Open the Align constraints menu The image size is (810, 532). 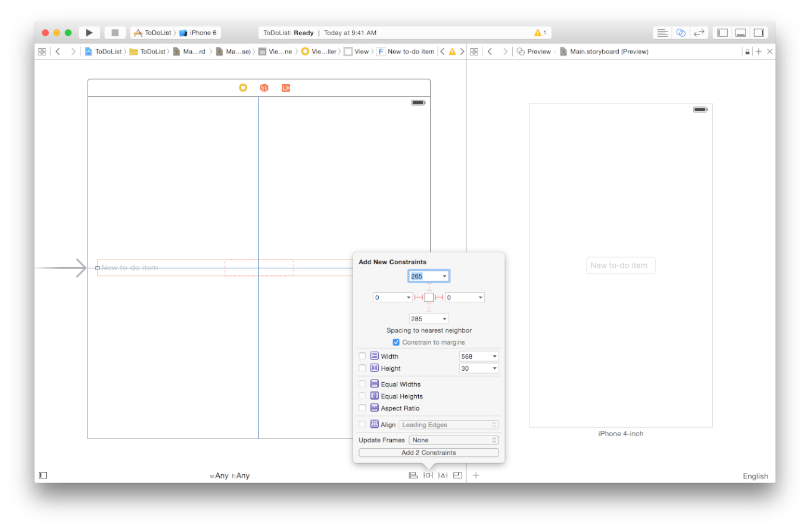click(x=413, y=475)
